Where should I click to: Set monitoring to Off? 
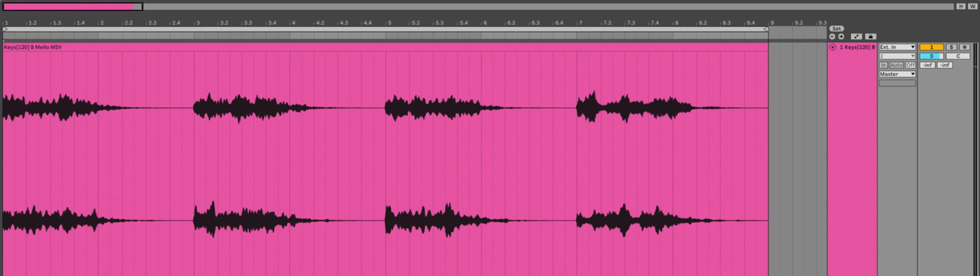click(x=910, y=65)
